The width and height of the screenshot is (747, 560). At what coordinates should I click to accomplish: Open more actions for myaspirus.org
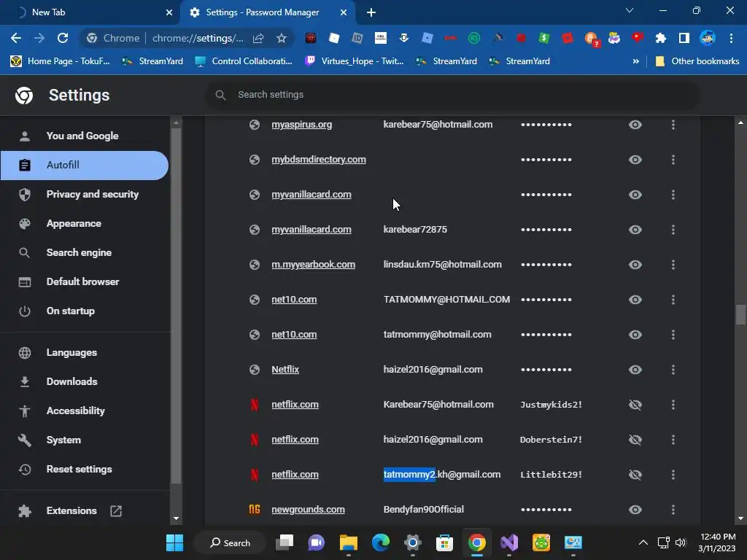[x=673, y=125]
